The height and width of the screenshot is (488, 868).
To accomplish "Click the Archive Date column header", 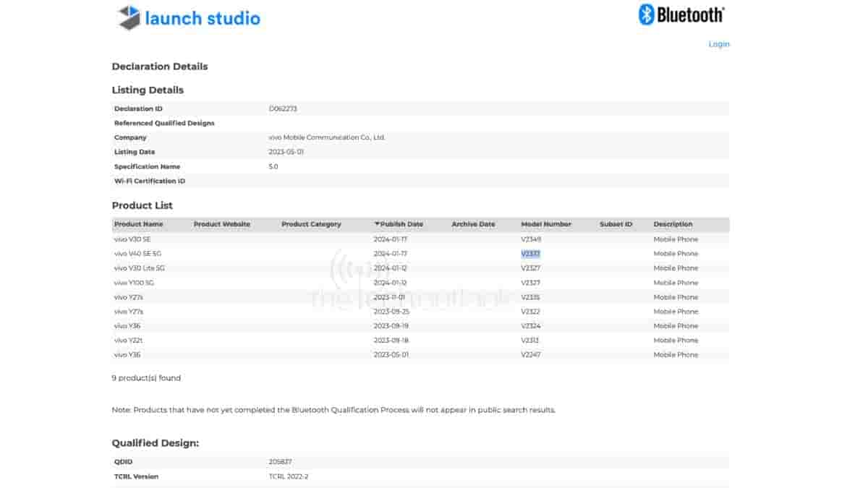I will (x=472, y=224).
